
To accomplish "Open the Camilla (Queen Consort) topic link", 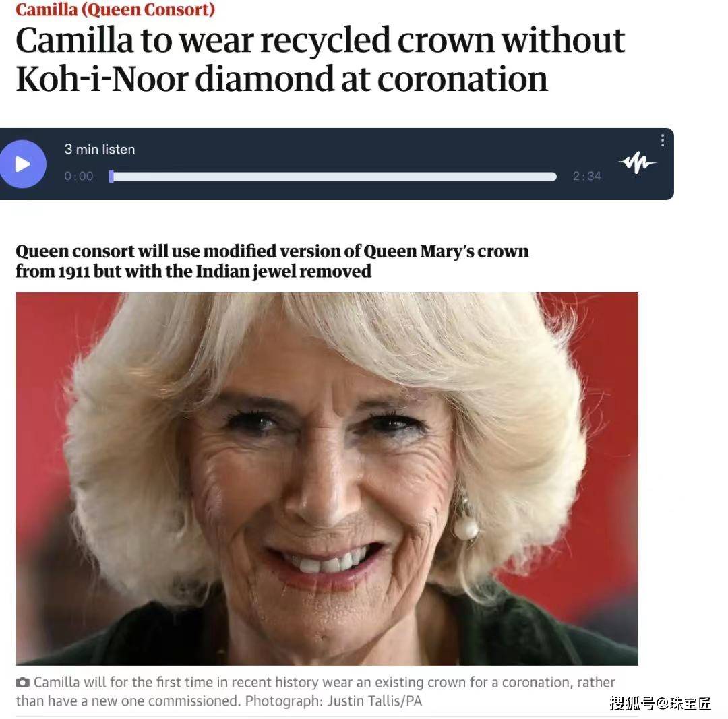I will [115, 9].
